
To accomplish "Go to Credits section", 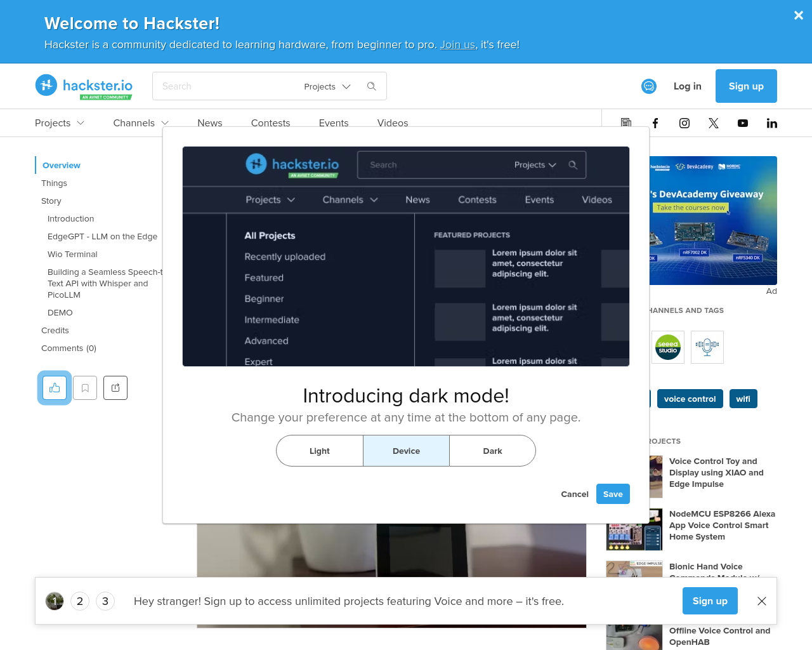I will (55, 330).
